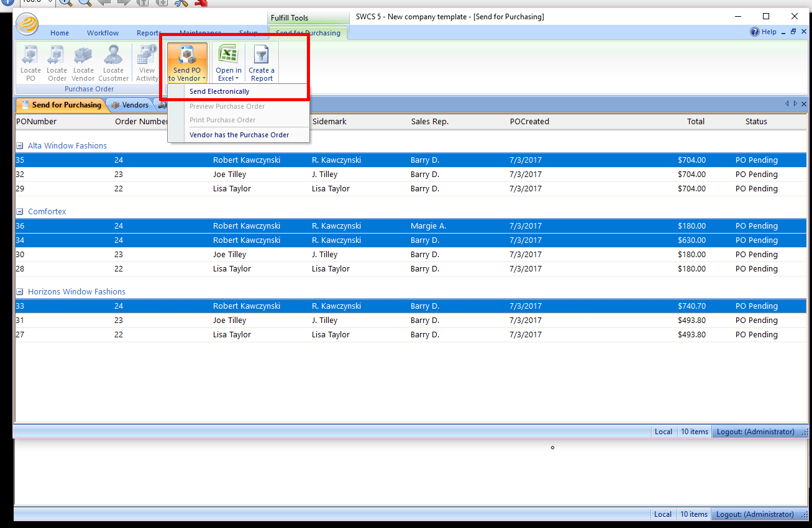Screen dimensions: 812x528
Task: Click the Status column header
Action: coord(756,122)
